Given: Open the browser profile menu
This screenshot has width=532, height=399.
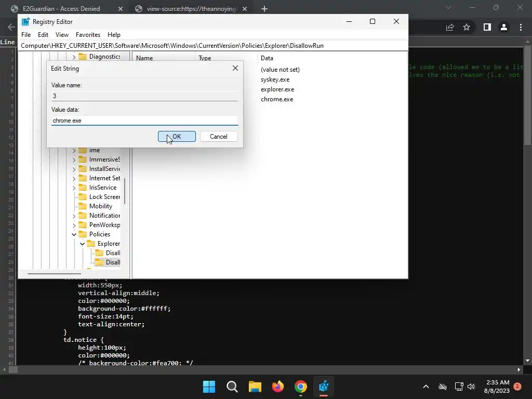Looking at the screenshot, I should coord(504,27).
